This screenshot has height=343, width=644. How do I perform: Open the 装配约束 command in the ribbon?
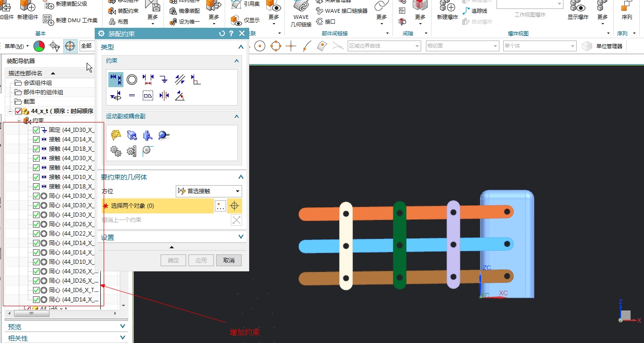point(123,11)
